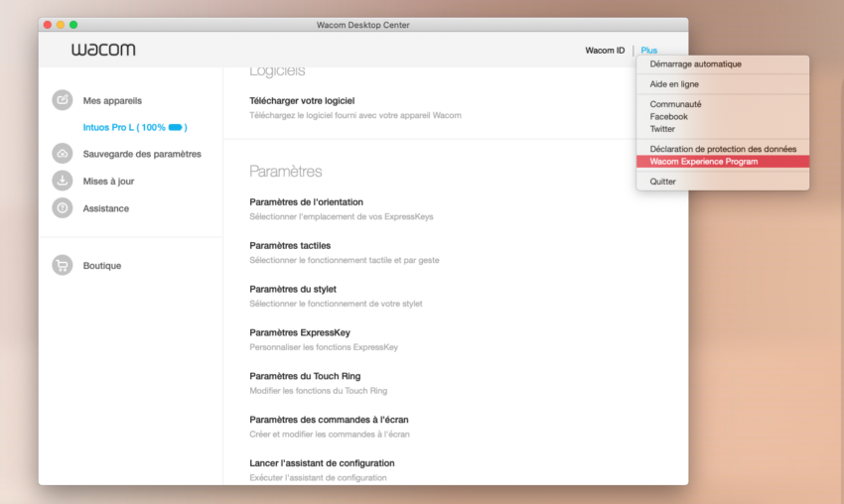Click 'Personnaliser les fonctions ExpressKey' text
Viewport: 844px width, 504px height.
[324, 347]
